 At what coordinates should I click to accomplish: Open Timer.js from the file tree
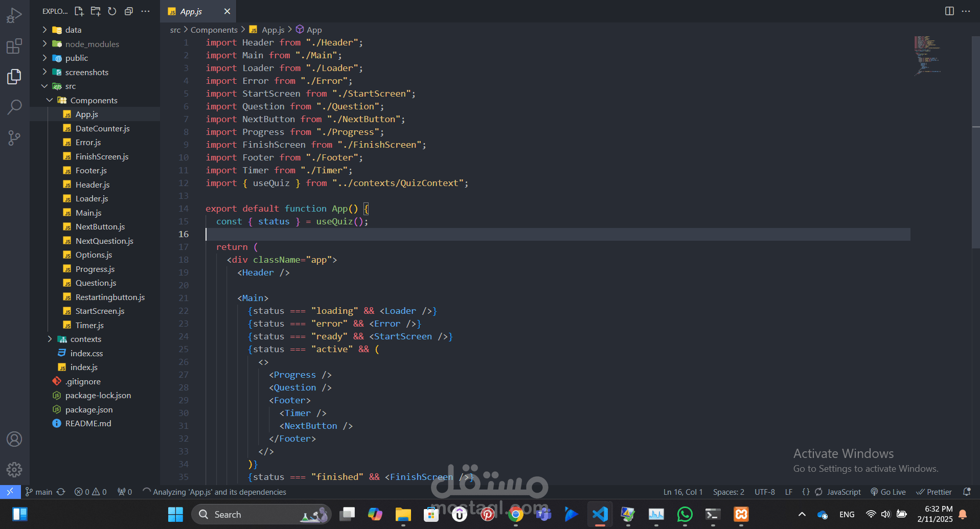click(89, 325)
